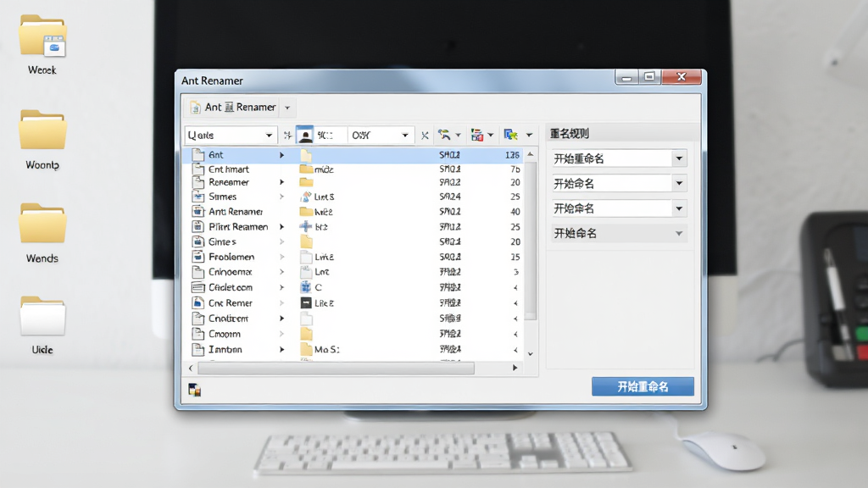This screenshot has width=868, height=488.
Task: Open dropdown arrow beside pencil tool icon
Action: click(458, 135)
